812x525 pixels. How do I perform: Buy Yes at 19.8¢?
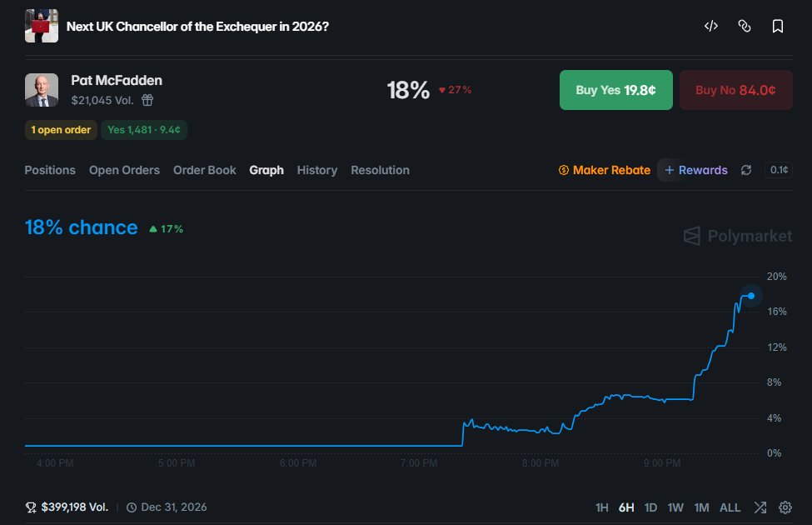(x=615, y=90)
